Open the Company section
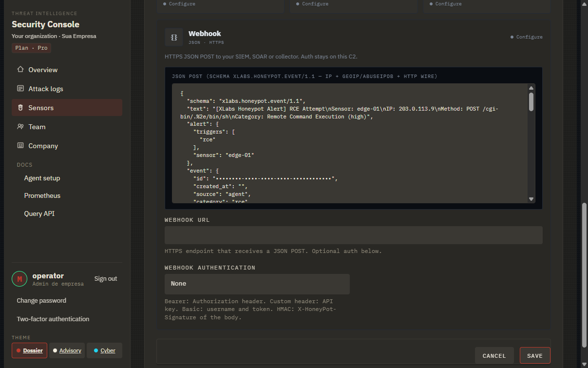The image size is (588, 368). click(67, 146)
